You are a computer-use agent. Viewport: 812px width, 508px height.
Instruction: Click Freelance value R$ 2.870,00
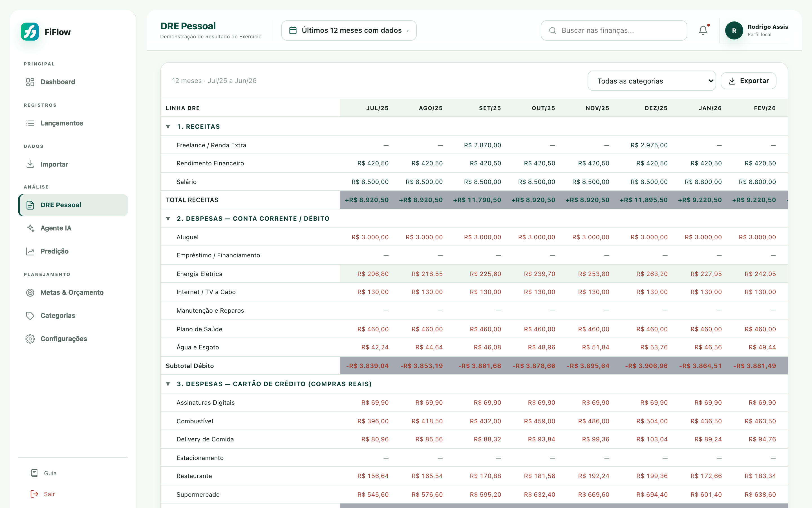coord(482,145)
